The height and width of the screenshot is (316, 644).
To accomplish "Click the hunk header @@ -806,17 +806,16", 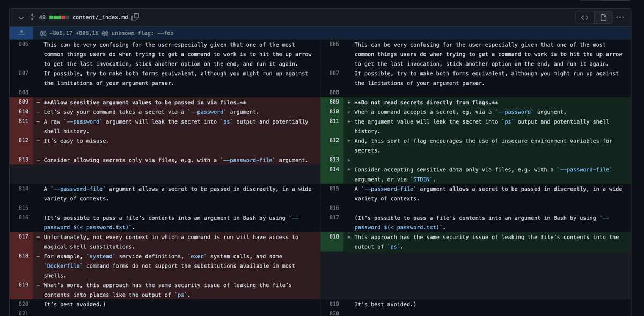I will tap(106, 33).
